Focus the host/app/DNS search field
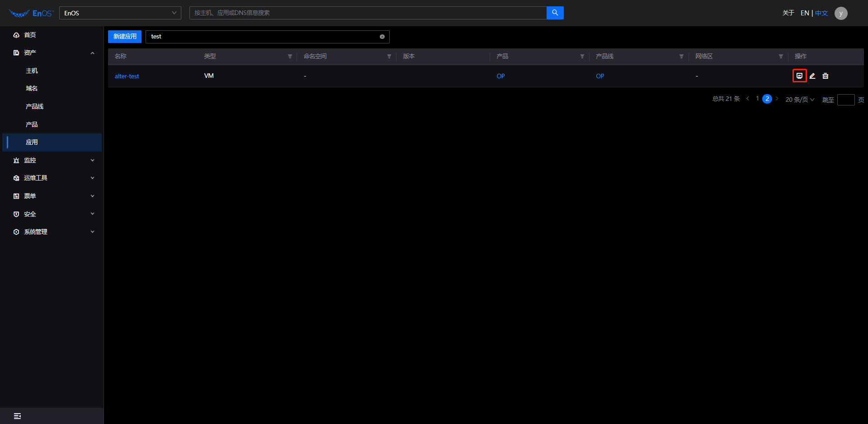This screenshot has width=868, height=424. point(368,13)
